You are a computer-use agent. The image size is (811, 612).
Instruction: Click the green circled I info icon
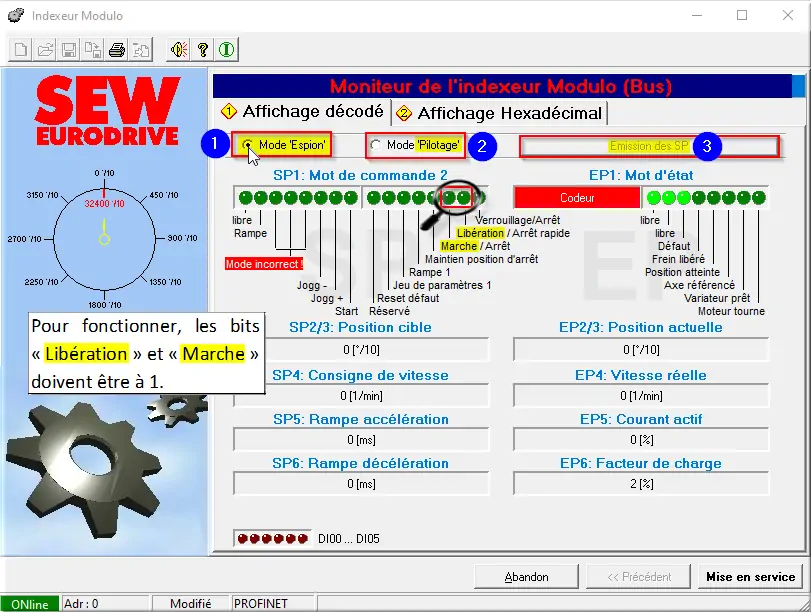[x=227, y=50]
